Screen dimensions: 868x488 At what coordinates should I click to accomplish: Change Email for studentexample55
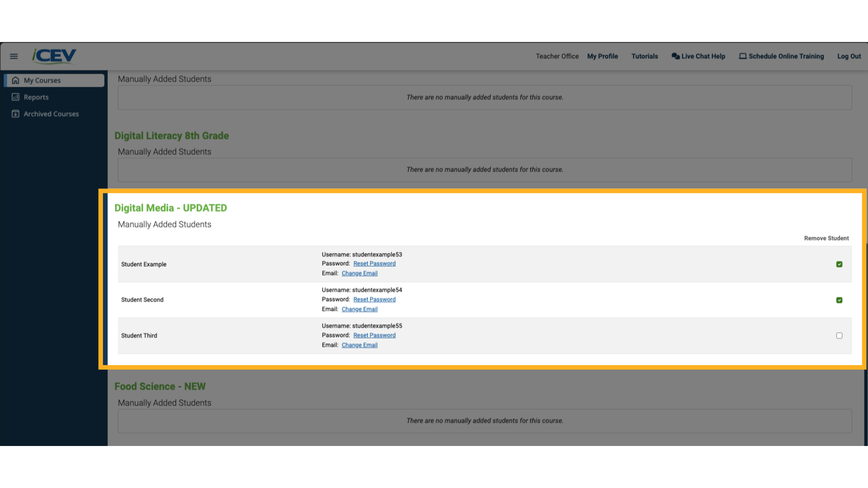pos(359,345)
